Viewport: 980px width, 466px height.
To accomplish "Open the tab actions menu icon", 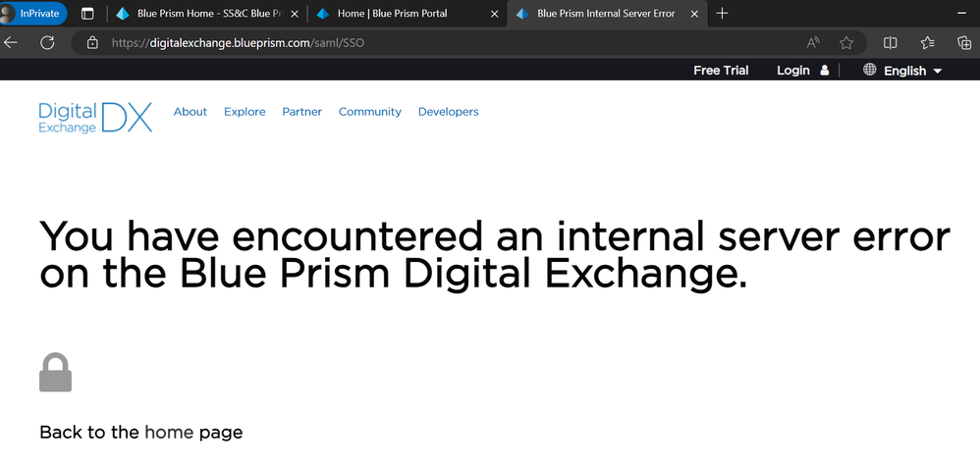I will point(87,14).
